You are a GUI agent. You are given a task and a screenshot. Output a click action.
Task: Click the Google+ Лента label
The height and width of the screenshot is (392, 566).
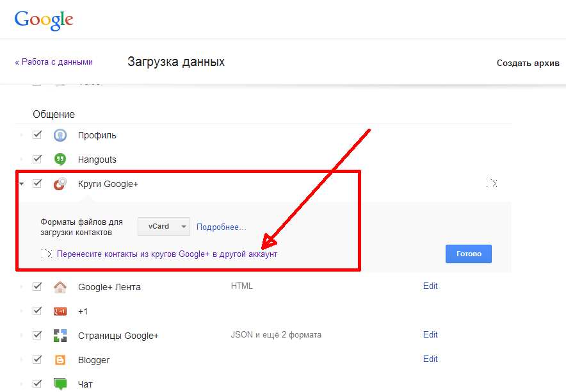(109, 287)
